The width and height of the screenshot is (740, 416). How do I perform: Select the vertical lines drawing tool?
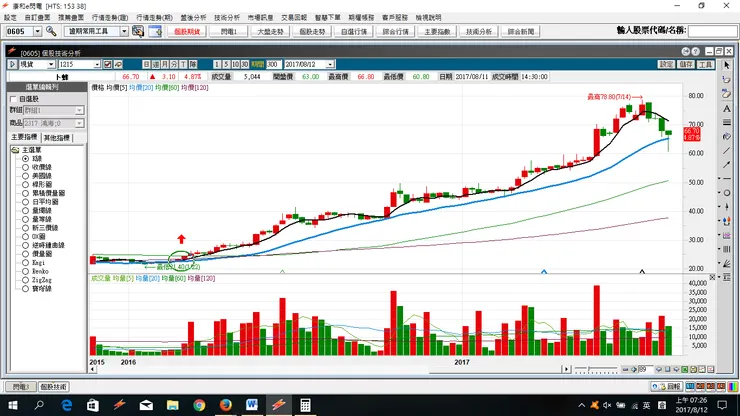tap(727, 249)
